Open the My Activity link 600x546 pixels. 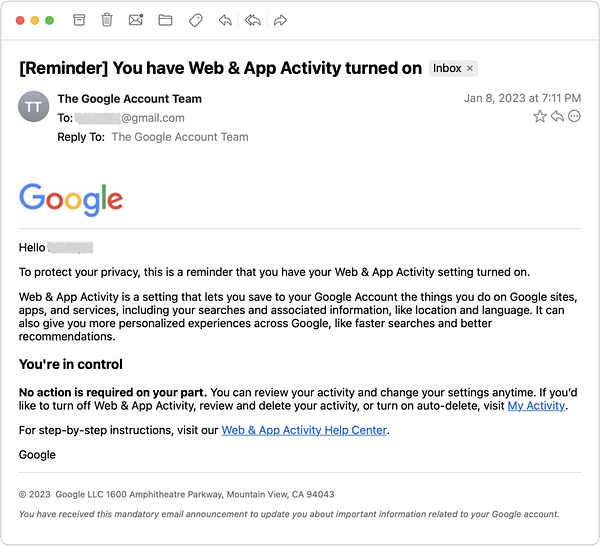pos(536,406)
